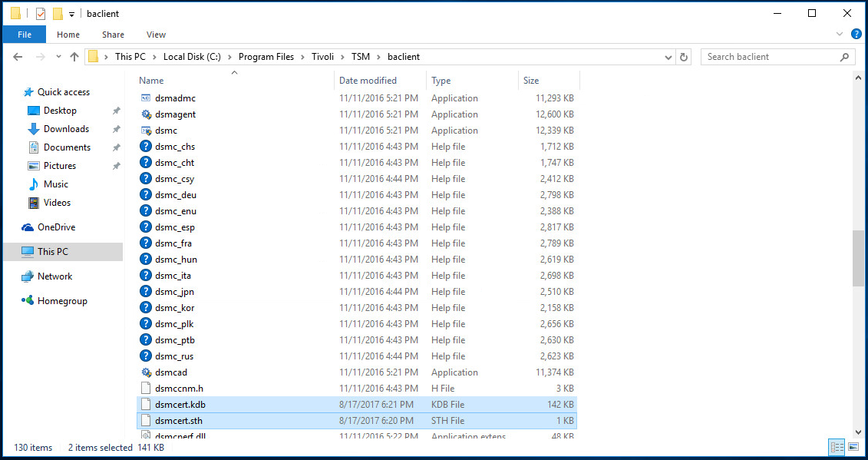Click the dsmagent application icon
Image resolution: width=868 pixels, height=460 pixels.
pyautogui.click(x=147, y=114)
